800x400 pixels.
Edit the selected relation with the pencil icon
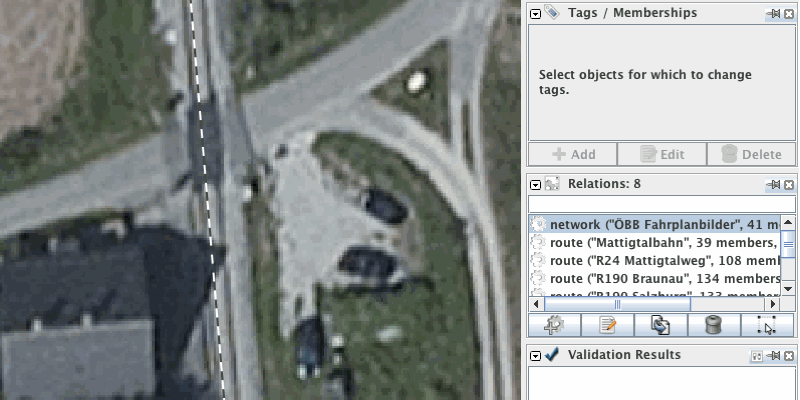607,324
